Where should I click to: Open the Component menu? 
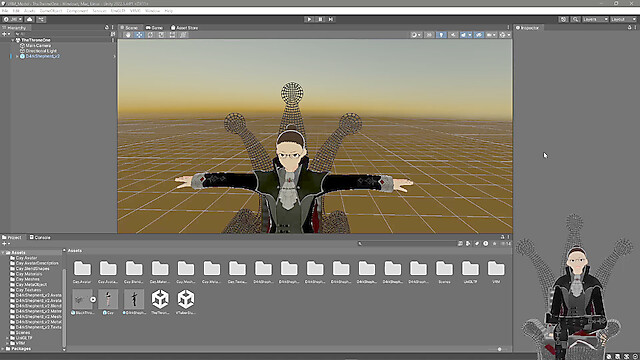click(x=77, y=11)
